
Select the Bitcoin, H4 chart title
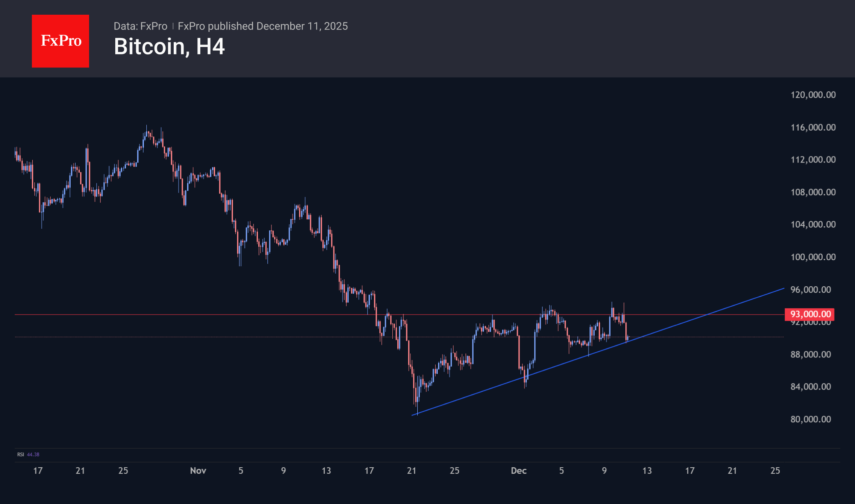169,47
